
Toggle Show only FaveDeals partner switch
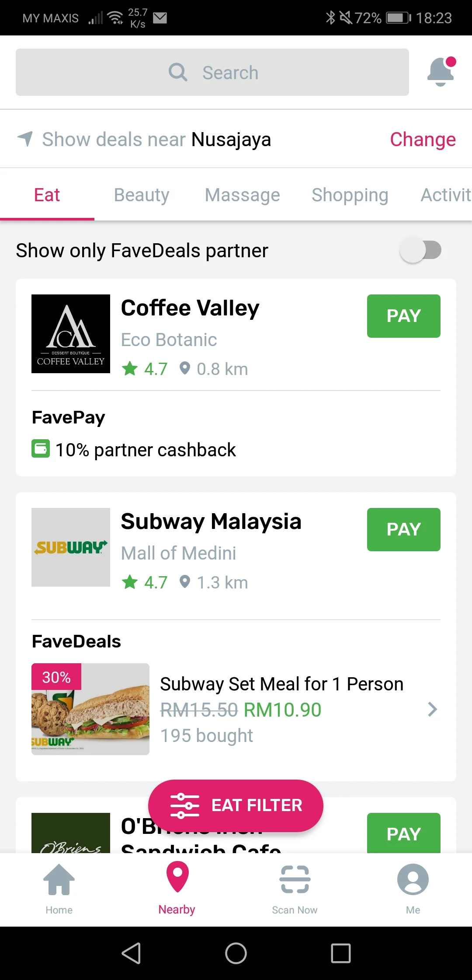pyautogui.click(x=420, y=250)
